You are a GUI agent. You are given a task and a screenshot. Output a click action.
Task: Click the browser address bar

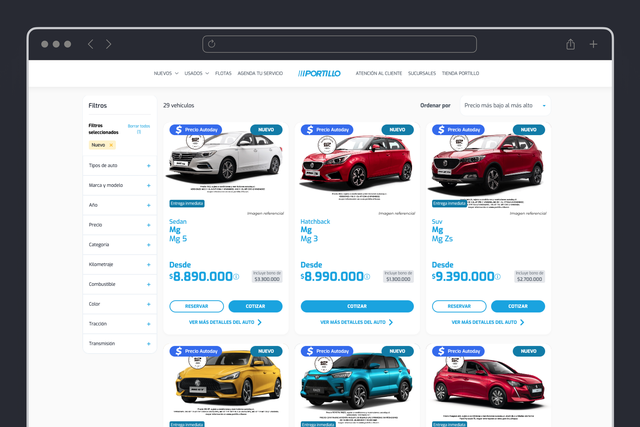click(339, 44)
